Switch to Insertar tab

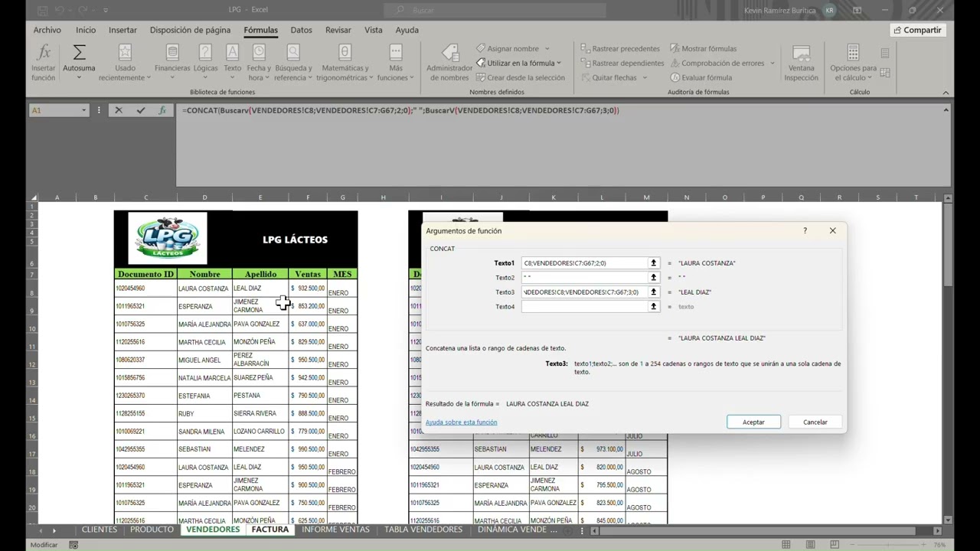point(122,30)
